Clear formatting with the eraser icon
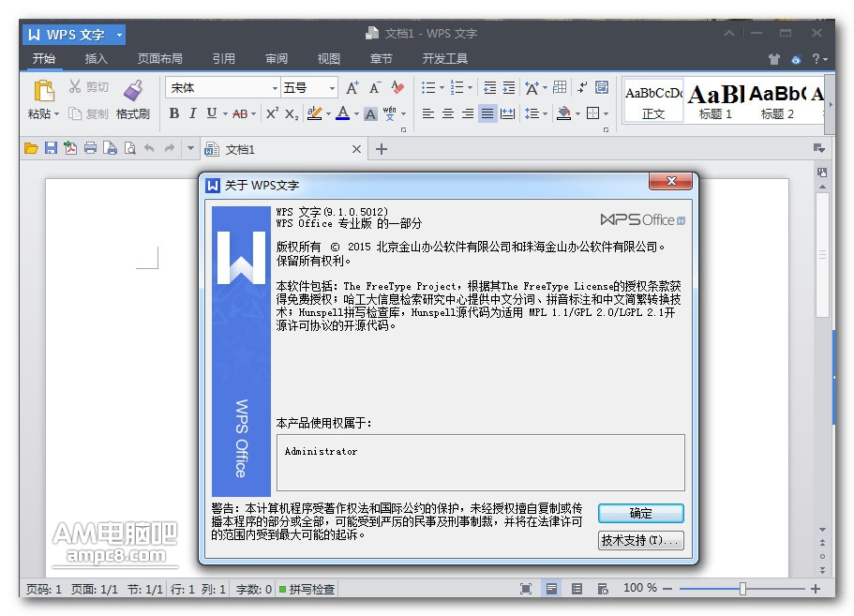This screenshot has height=616, width=854. pyautogui.click(x=398, y=87)
